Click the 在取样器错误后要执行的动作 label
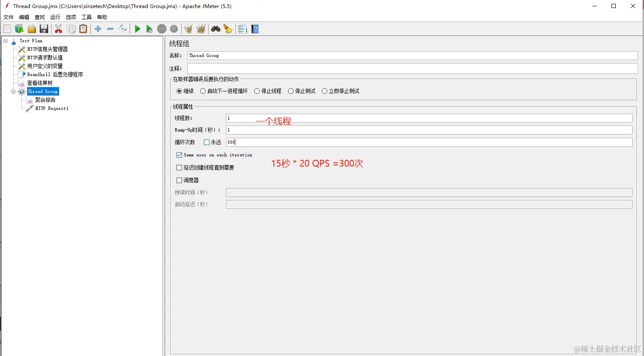The width and height of the screenshot is (644, 356). tap(206, 79)
